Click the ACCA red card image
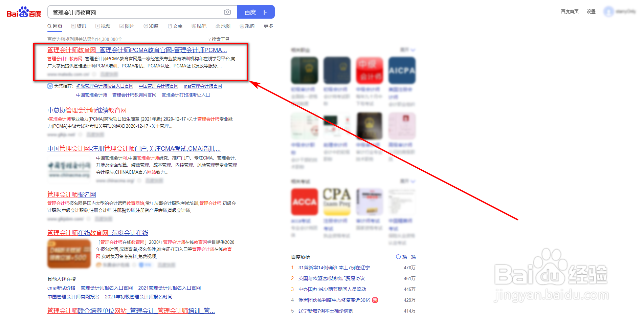This screenshot has height=317, width=644. (304, 202)
